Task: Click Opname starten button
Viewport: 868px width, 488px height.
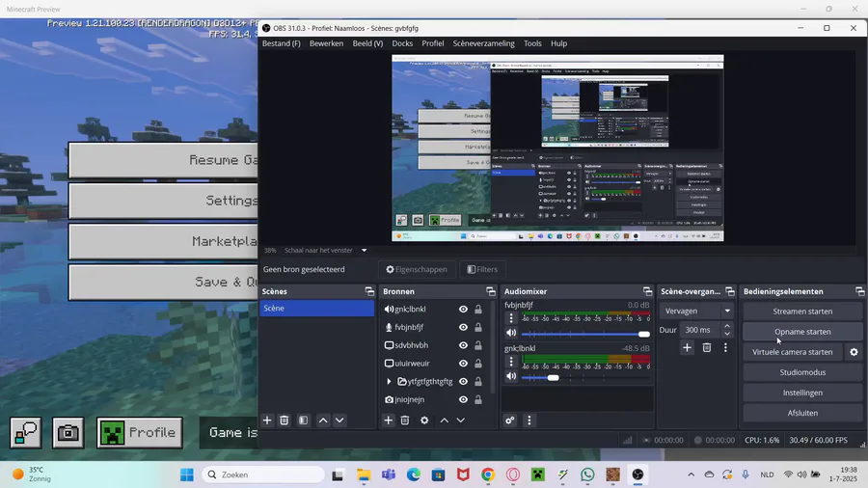Action: click(802, 332)
